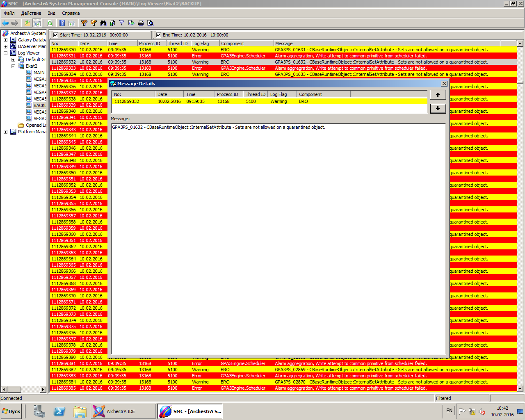Click the Print toolbar icon
The height and width of the screenshot is (420, 525).
[141, 23]
